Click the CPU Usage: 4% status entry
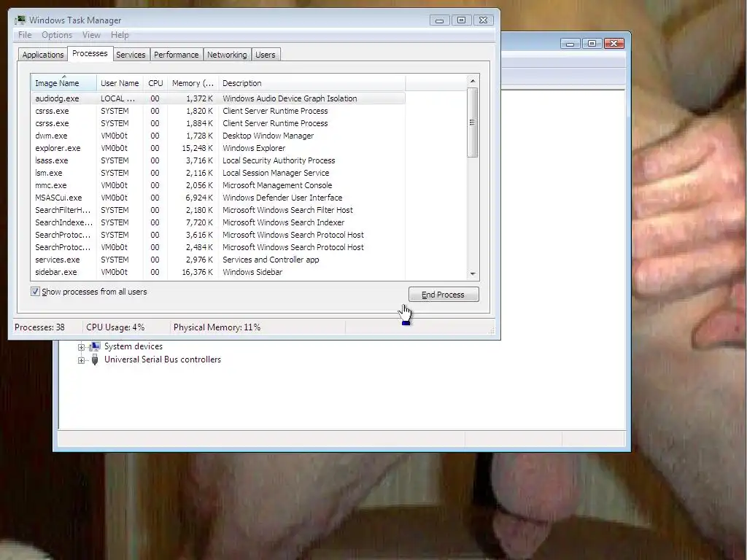The height and width of the screenshot is (560, 747). (115, 327)
